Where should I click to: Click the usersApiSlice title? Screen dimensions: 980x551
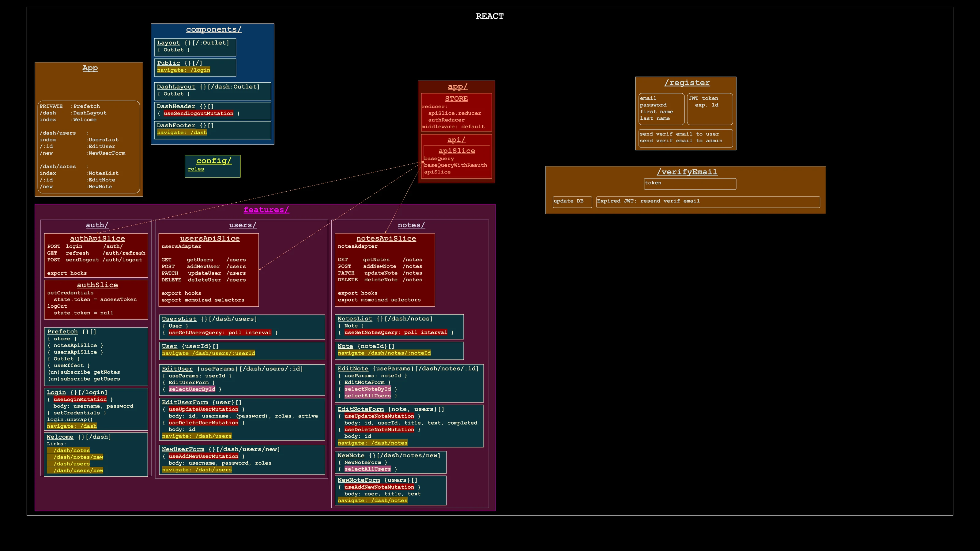tap(210, 238)
